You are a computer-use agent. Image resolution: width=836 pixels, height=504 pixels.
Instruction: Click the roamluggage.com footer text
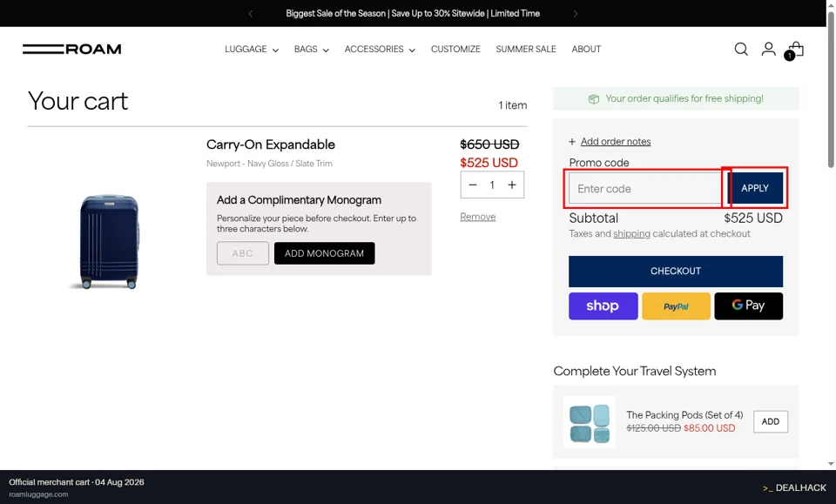coord(38,494)
